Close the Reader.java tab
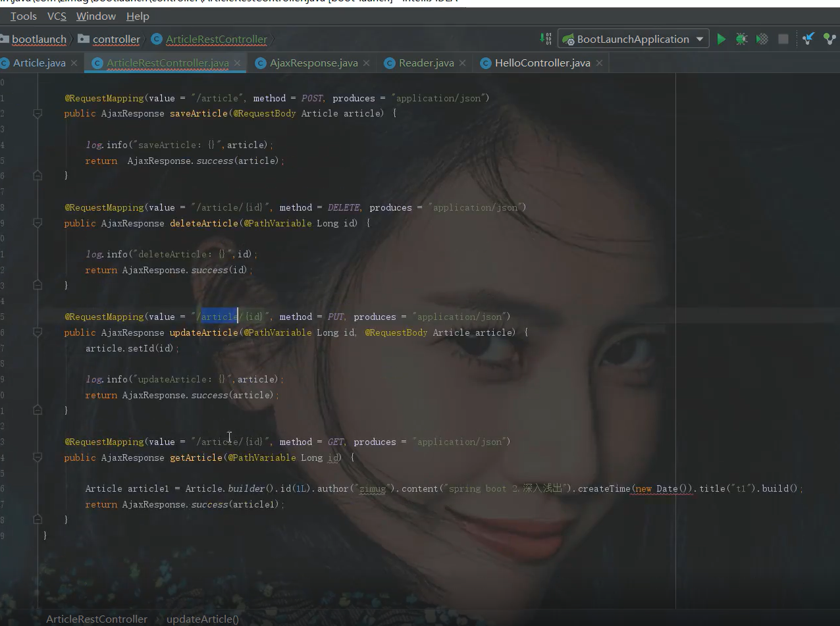840x626 pixels. [463, 63]
